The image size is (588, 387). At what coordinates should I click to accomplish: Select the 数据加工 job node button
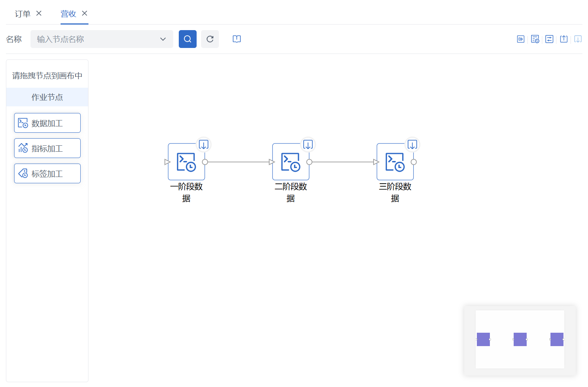(x=47, y=123)
